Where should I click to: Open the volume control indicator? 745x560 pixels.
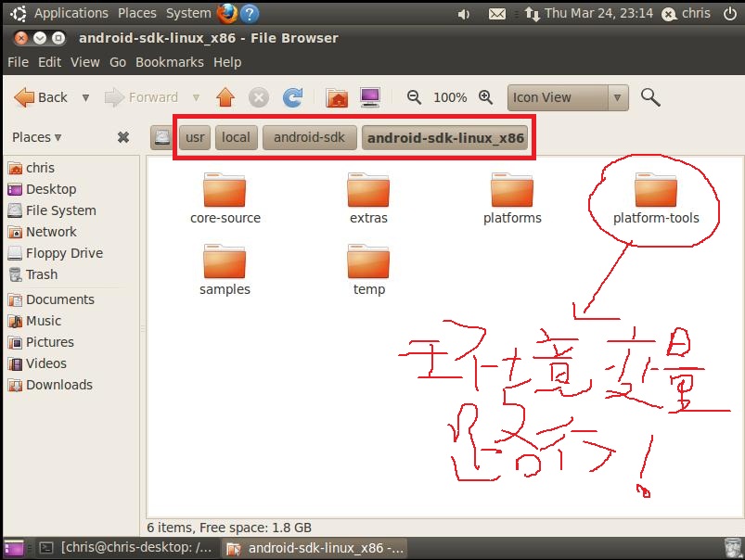(x=464, y=15)
